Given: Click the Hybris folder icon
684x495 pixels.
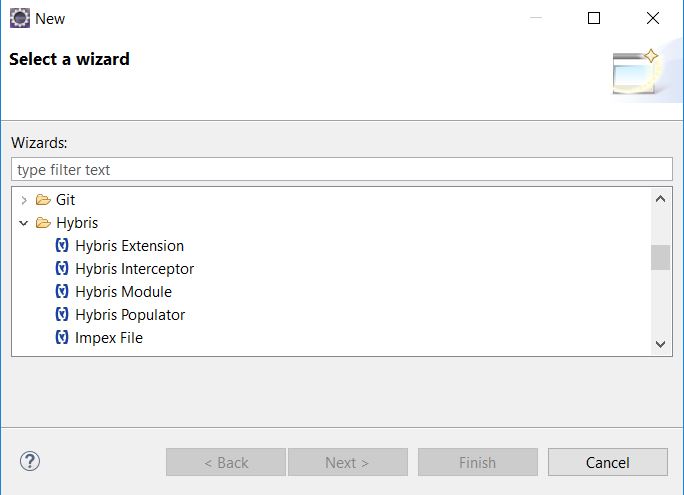Looking at the screenshot, I should (x=43, y=223).
